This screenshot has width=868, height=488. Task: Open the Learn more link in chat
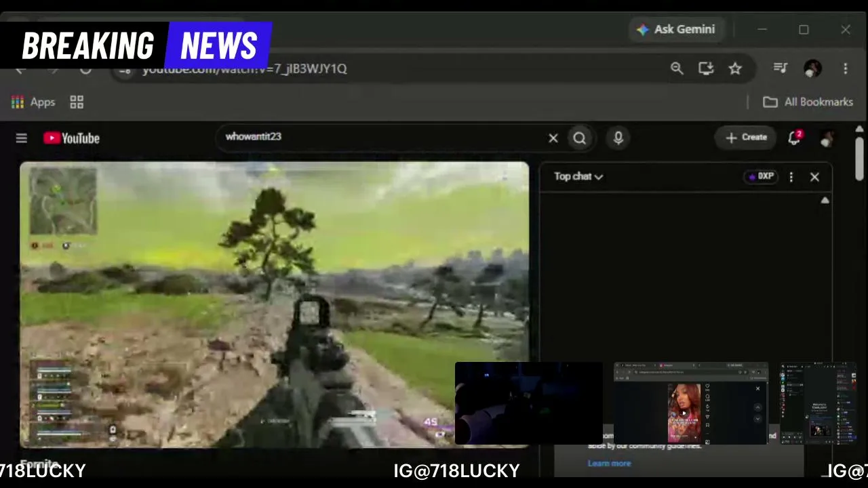(609, 464)
